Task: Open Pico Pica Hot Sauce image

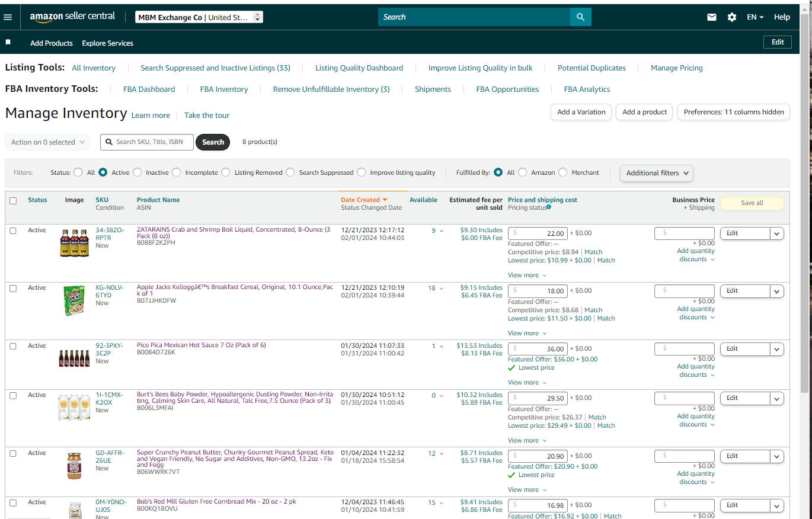Action: [x=74, y=358]
